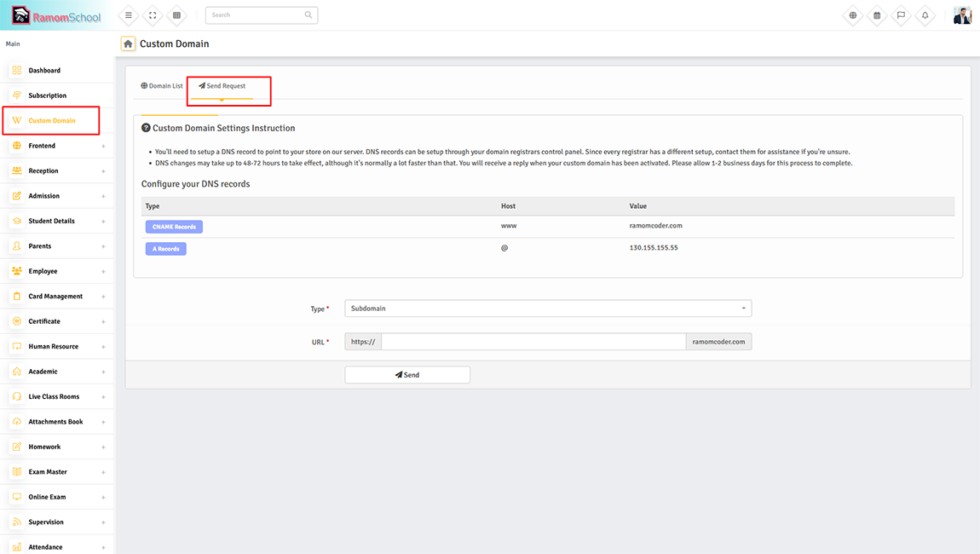Open the grid apps icon in header
The width and height of the screenshot is (980, 554).
[176, 15]
